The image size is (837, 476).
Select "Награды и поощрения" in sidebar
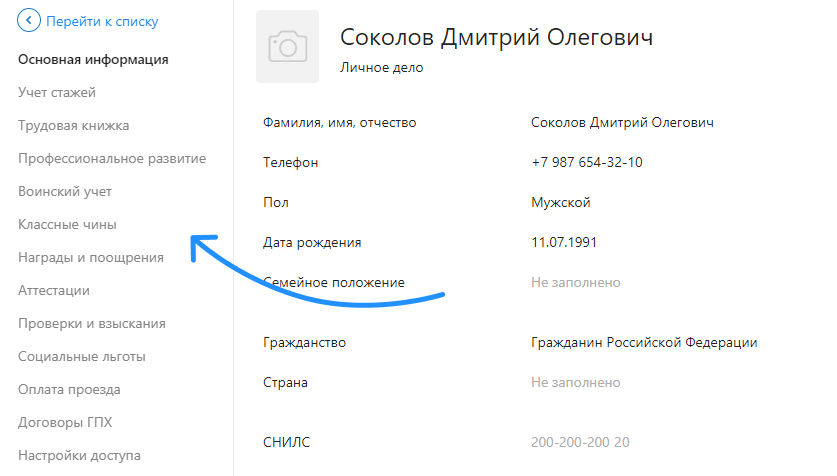(x=91, y=258)
